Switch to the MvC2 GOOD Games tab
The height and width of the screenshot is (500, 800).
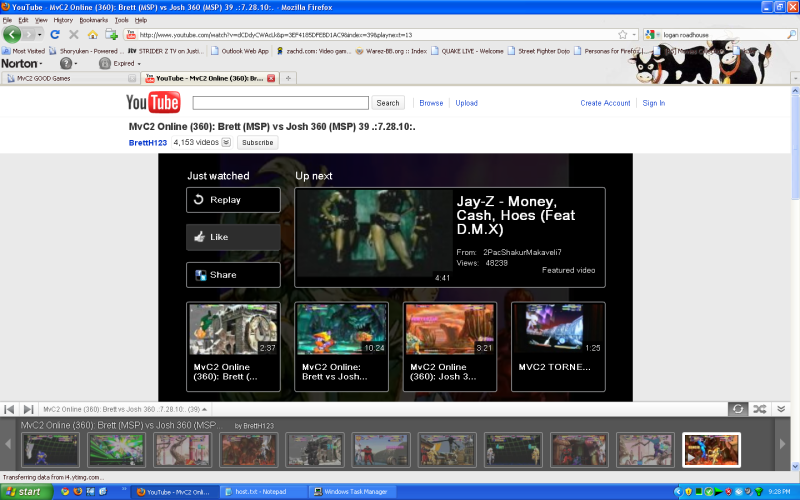pyautogui.click(x=69, y=79)
